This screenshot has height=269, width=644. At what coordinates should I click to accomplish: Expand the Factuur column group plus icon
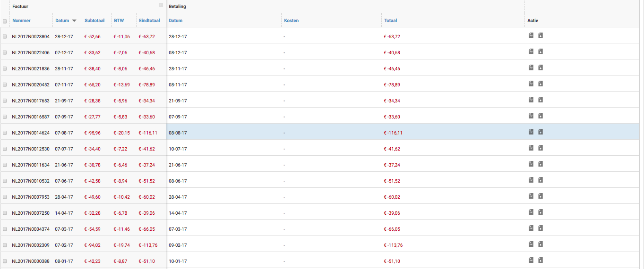pos(161,5)
